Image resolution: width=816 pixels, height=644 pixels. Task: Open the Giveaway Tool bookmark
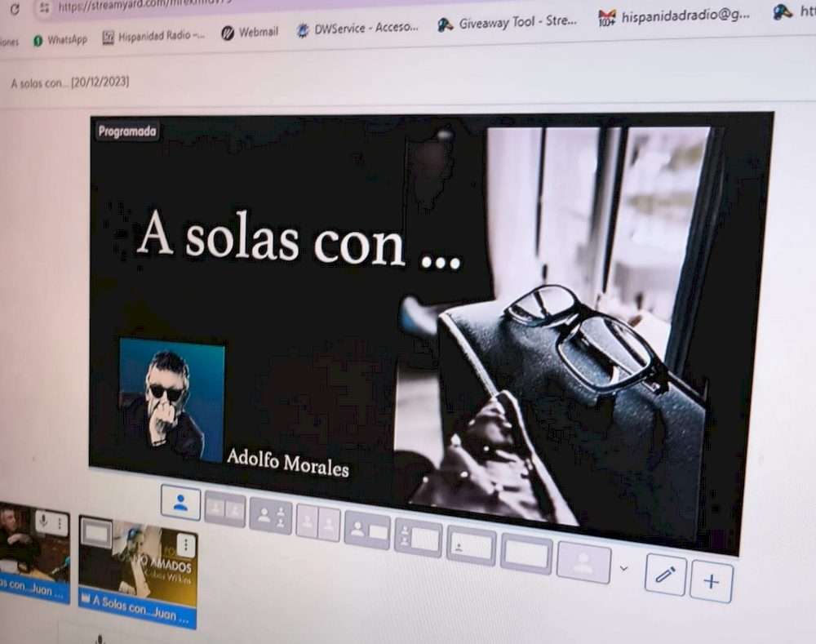coord(508,22)
